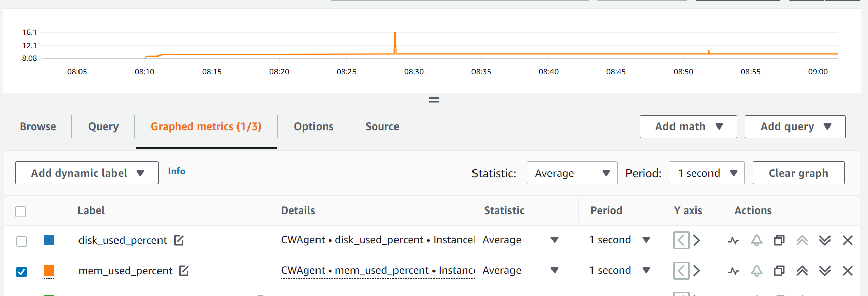Open the Source tab
The height and width of the screenshot is (296, 868).
(x=382, y=126)
